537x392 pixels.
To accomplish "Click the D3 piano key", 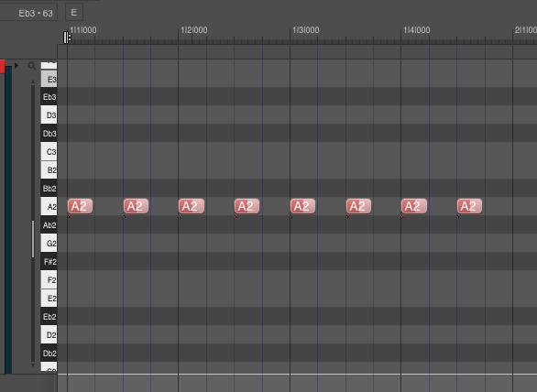I will [49, 115].
